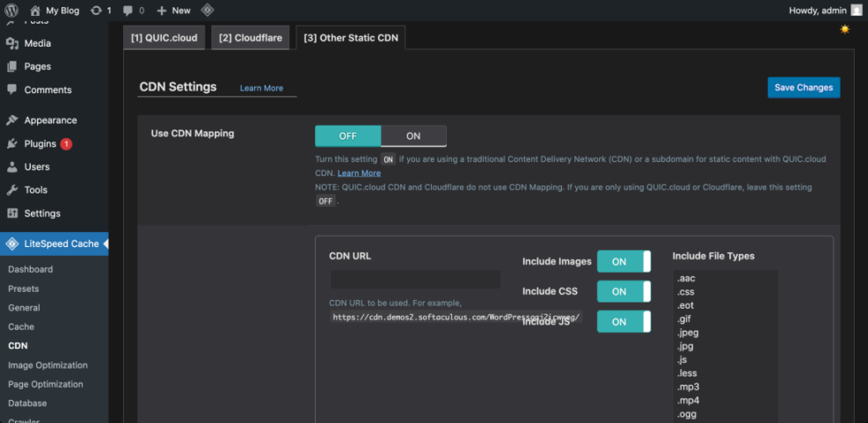The image size is (868, 423).
Task: Switch to the QUIC.cloud tab
Action: point(164,38)
